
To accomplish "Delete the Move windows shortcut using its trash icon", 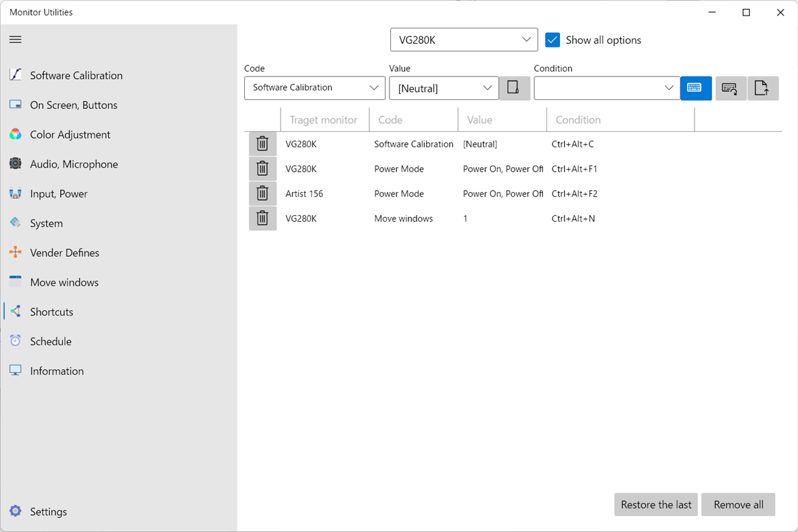I will coord(262,218).
